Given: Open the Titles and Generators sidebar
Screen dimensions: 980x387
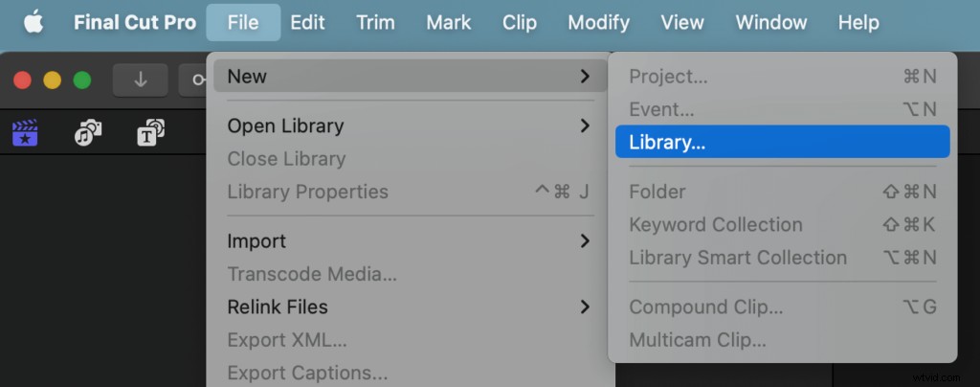Looking at the screenshot, I should coord(150,132).
